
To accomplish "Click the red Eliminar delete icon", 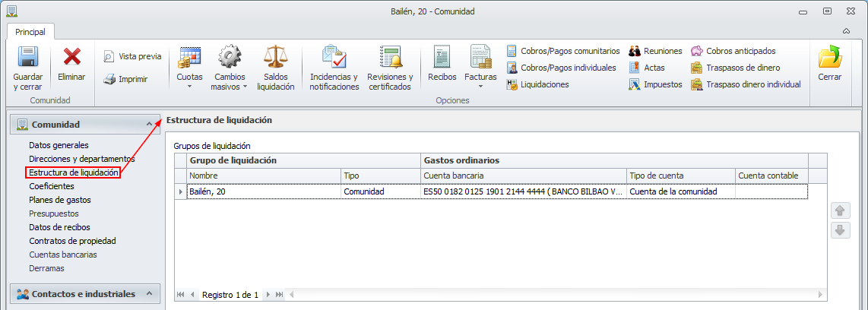I will pyautogui.click(x=72, y=58).
